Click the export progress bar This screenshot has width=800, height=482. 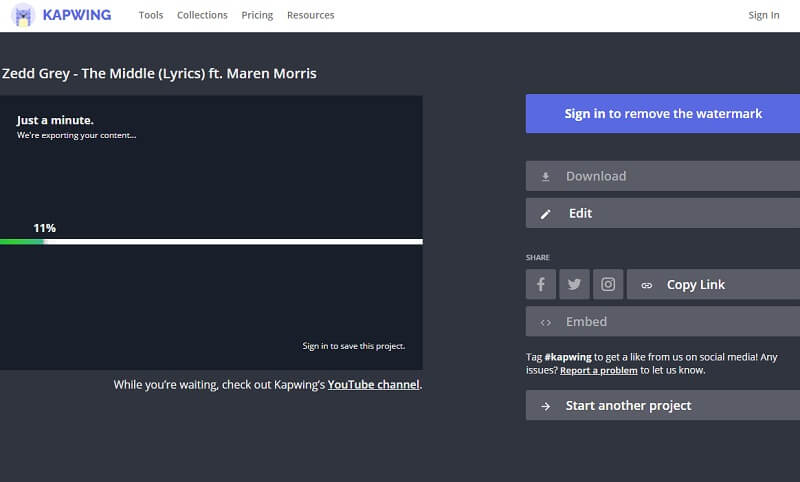click(211, 241)
